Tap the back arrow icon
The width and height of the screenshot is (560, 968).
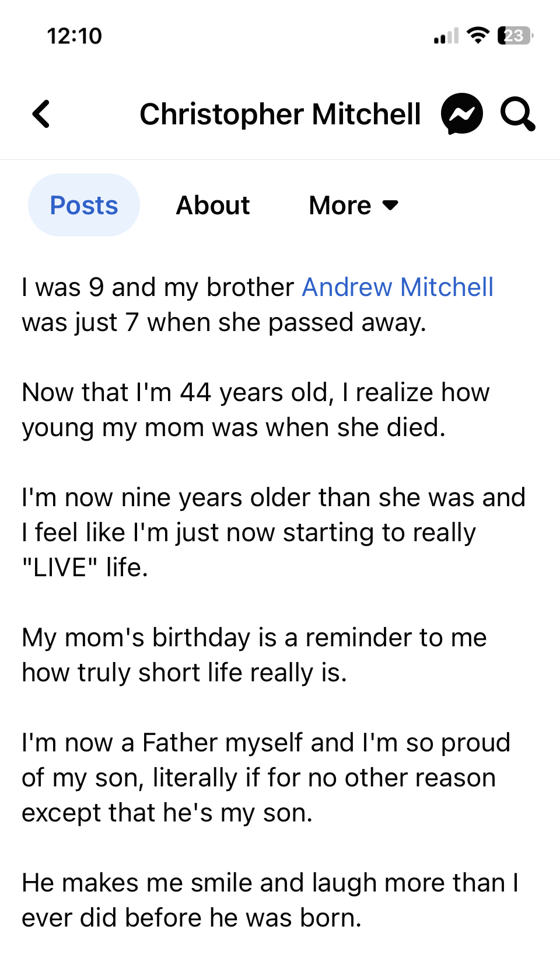pyautogui.click(x=41, y=114)
